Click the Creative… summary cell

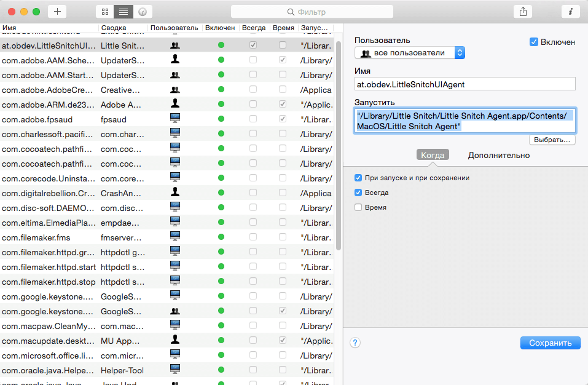point(120,90)
